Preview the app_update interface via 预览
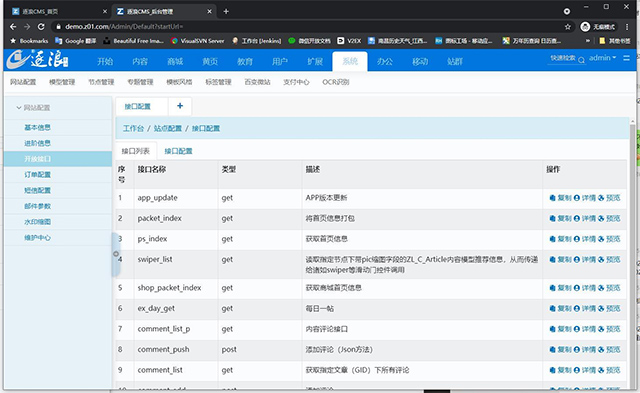The height and width of the screenshot is (393, 640). coord(609,198)
